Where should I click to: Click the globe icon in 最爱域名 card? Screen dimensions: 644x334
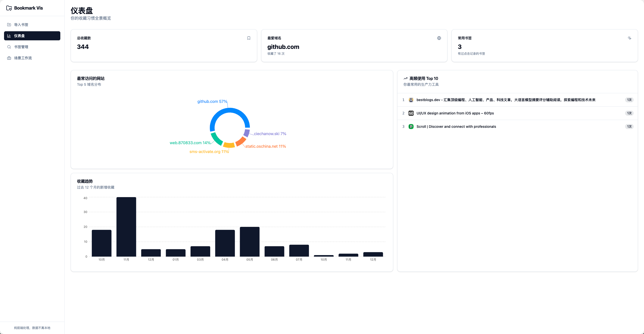(439, 38)
